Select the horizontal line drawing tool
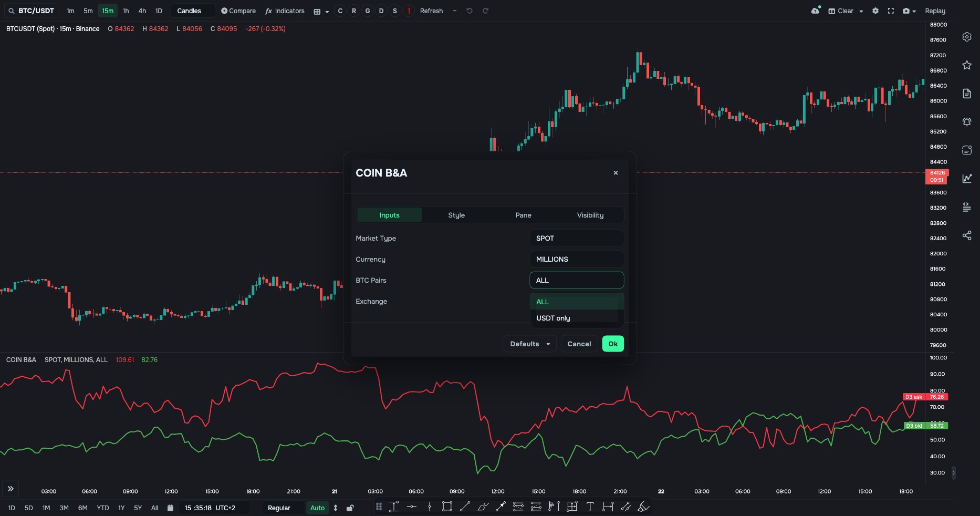 [412, 507]
